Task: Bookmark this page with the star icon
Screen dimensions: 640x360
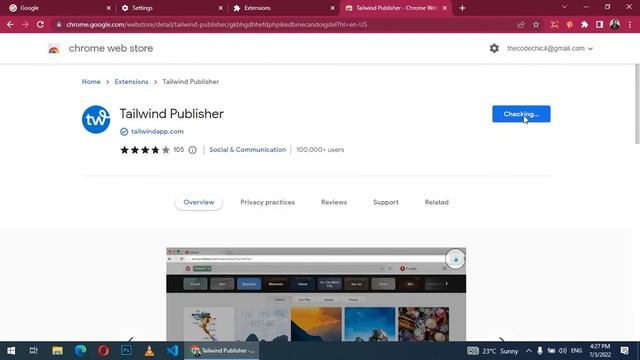Action: [536, 24]
